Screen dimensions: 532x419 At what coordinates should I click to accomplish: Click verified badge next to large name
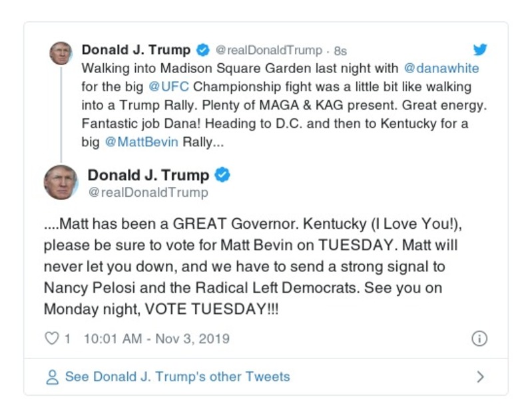[222, 175]
